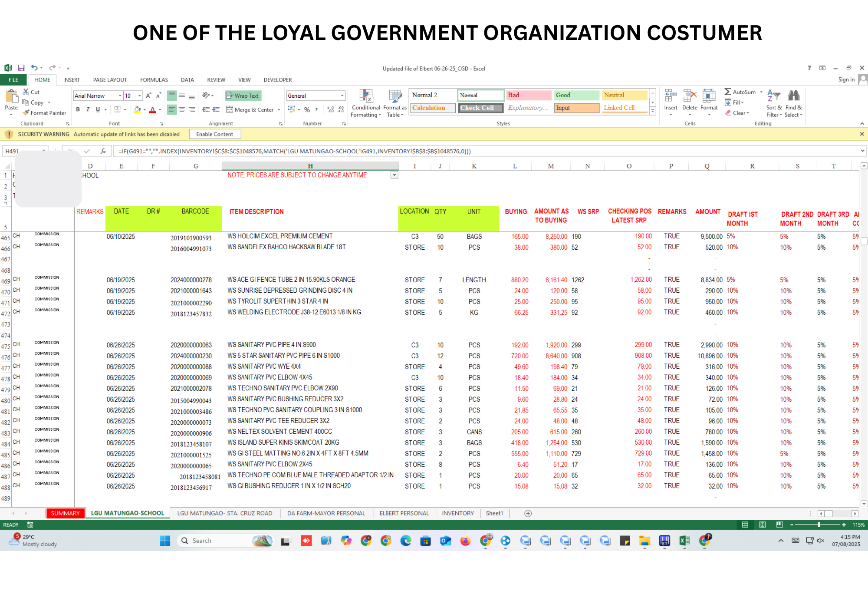This screenshot has width=868, height=614.
Task: Expand the Merge & Center dropdown arrow
Action: coord(279,110)
